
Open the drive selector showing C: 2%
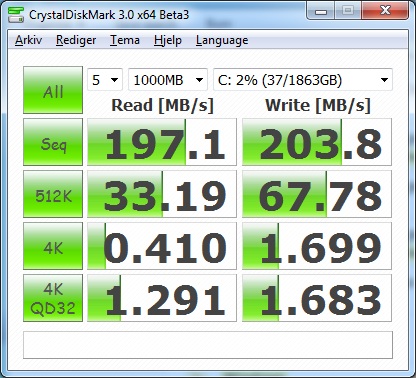(303, 80)
